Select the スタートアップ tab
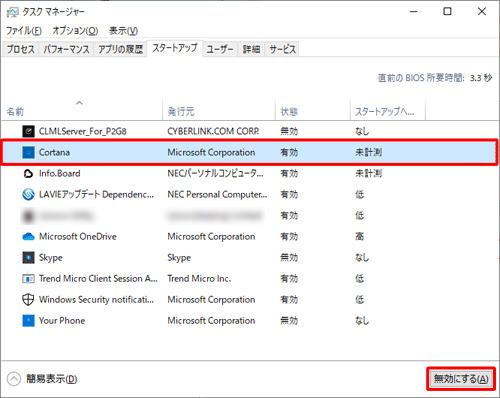This screenshot has width=500, height=398. click(x=175, y=48)
